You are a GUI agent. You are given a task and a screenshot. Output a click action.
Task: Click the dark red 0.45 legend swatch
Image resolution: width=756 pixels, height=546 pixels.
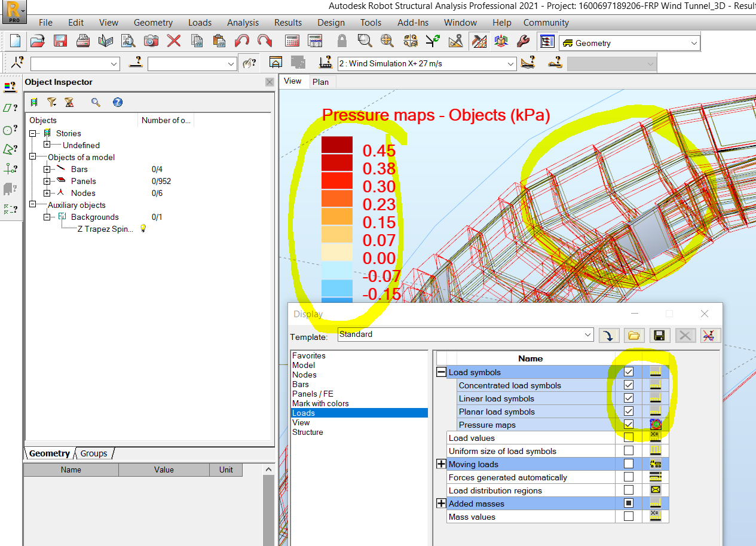(337, 145)
